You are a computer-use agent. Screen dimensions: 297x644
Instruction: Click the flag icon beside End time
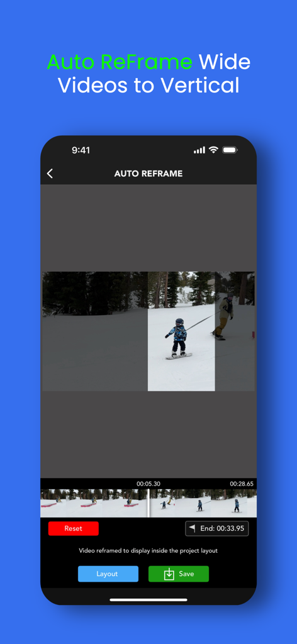(x=193, y=528)
